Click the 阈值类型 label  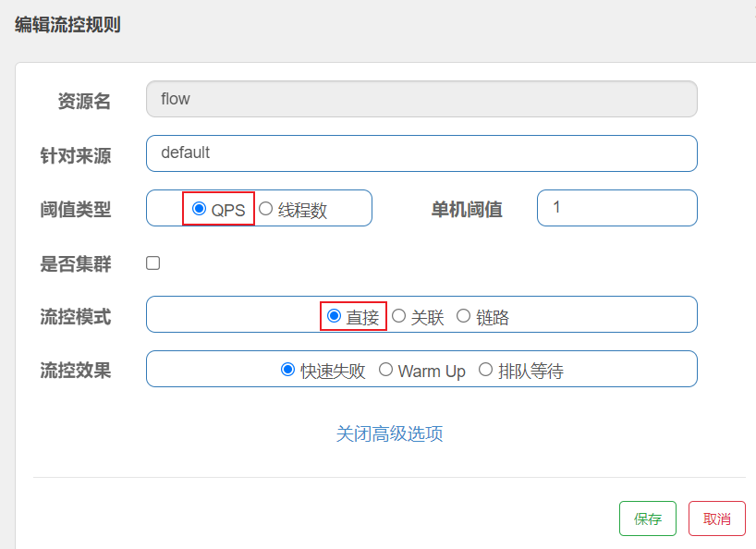point(75,210)
